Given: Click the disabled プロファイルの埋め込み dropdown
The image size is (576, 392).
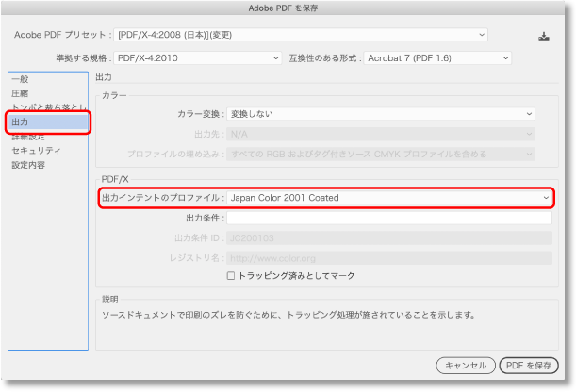Looking at the screenshot, I should [x=381, y=154].
